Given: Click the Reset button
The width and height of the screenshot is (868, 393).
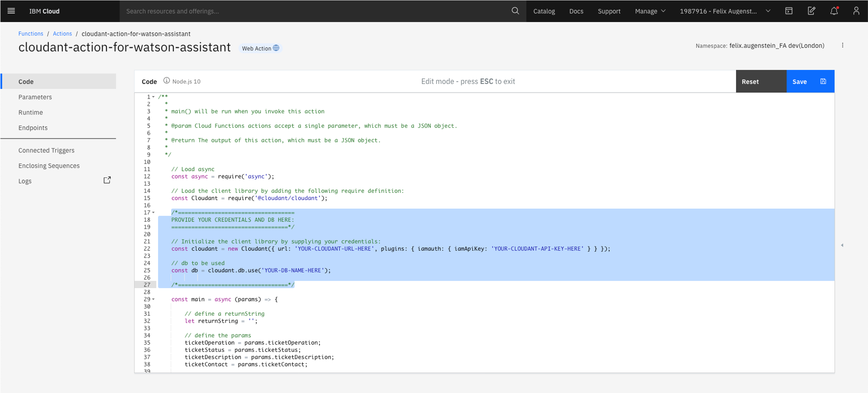Looking at the screenshot, I should [x=761, y=81].
